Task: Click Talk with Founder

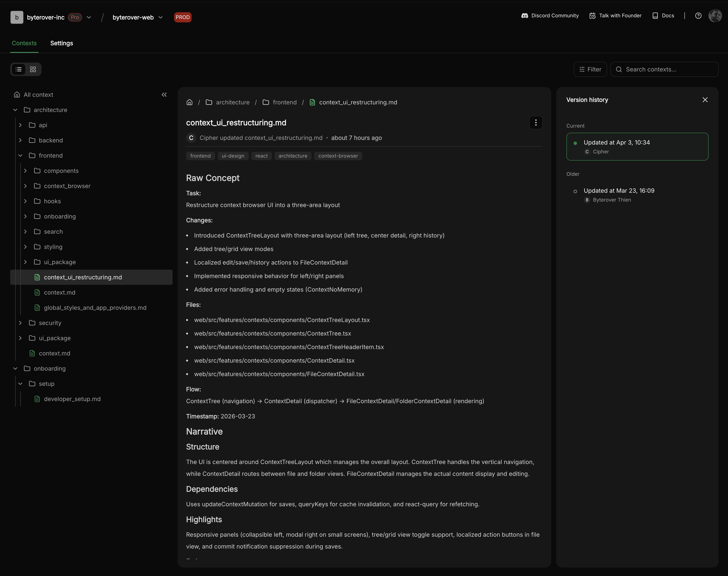Action: coord(615,15)
